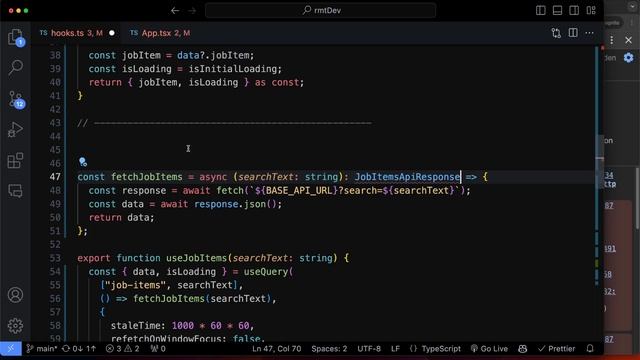
Task: Open browser window kebab menu
Action: [x=611, y=40]
